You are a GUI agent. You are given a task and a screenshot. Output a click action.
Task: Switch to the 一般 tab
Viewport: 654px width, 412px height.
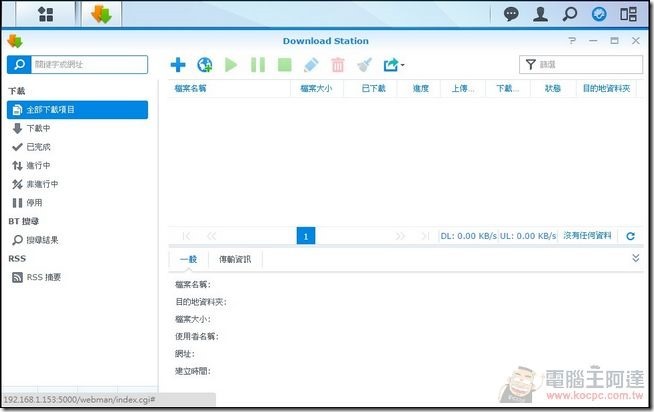[188, 259]
